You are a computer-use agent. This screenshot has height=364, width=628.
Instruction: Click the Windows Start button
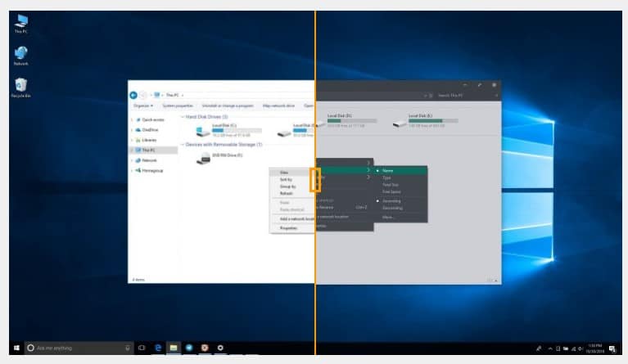[x=15, y=348]
